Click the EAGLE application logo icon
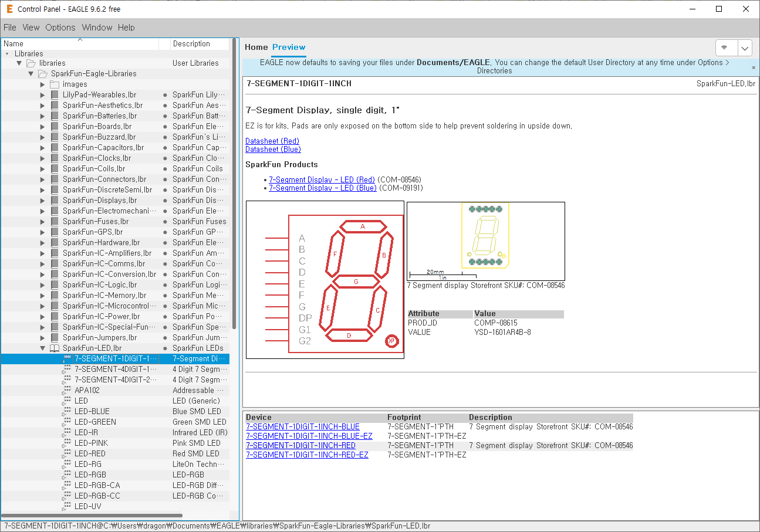The width and height of the screenshot is (760, 532). click(x=9, y=9)
